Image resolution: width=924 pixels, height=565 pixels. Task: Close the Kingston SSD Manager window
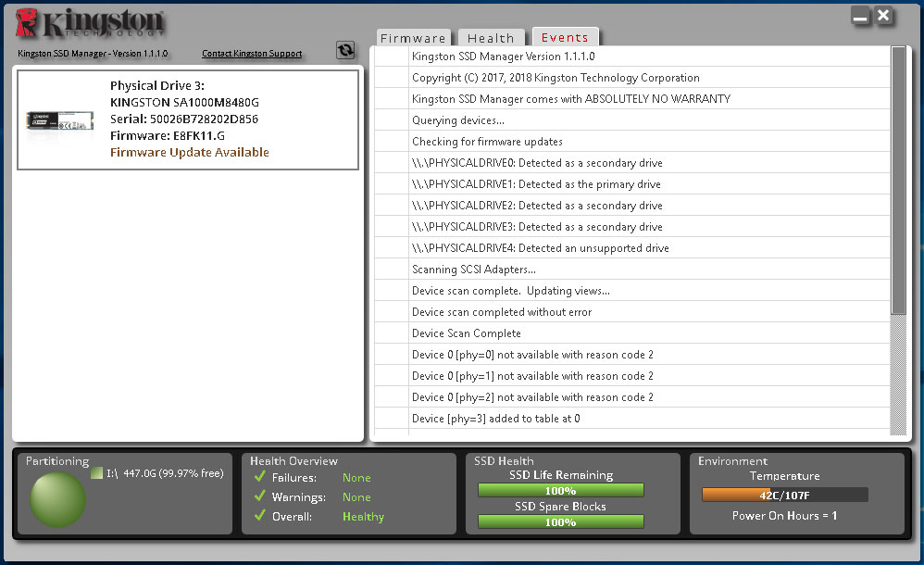pyautogui.click(x=883, y=17)
